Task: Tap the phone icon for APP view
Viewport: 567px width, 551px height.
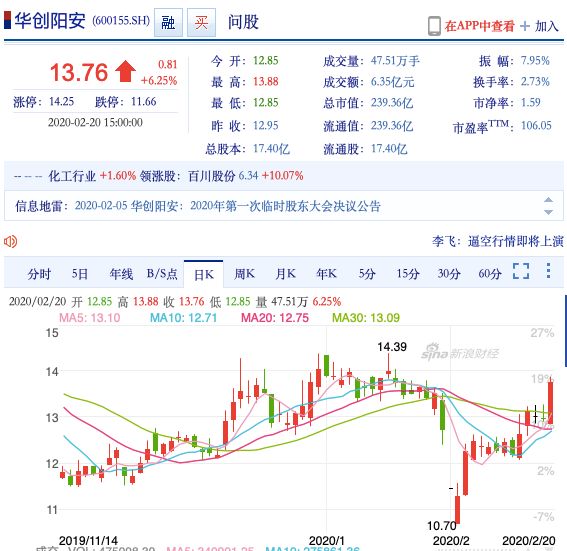Action: click(x=434, y=26)
